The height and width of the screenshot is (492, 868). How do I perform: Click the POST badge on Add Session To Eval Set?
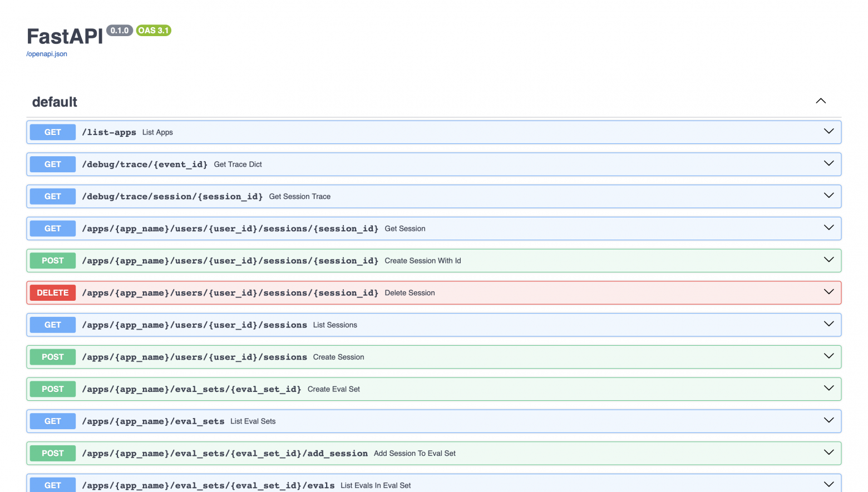52,453
